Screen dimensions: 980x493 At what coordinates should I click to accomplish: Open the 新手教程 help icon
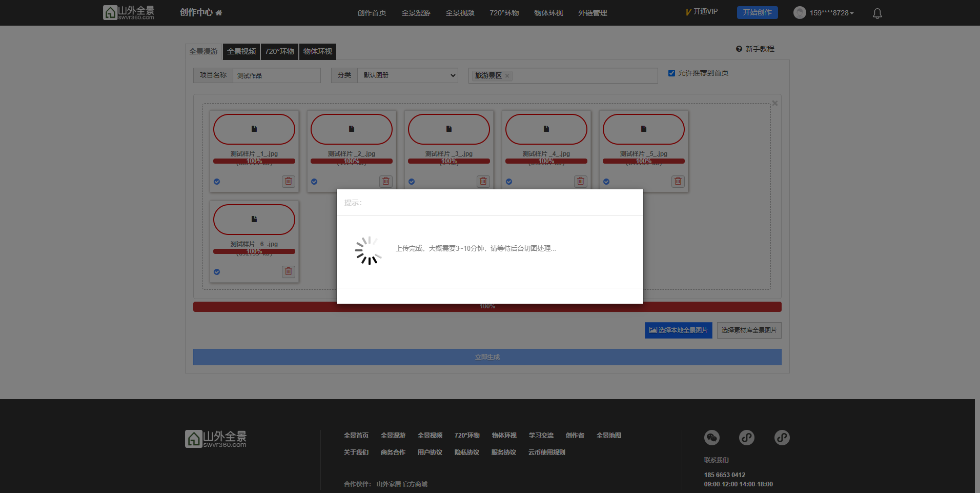tap(739, 49)
